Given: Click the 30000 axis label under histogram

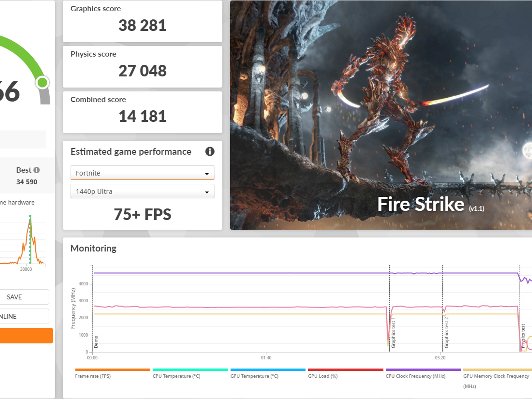Looking at the screenshot, I should tap(26, 269).
